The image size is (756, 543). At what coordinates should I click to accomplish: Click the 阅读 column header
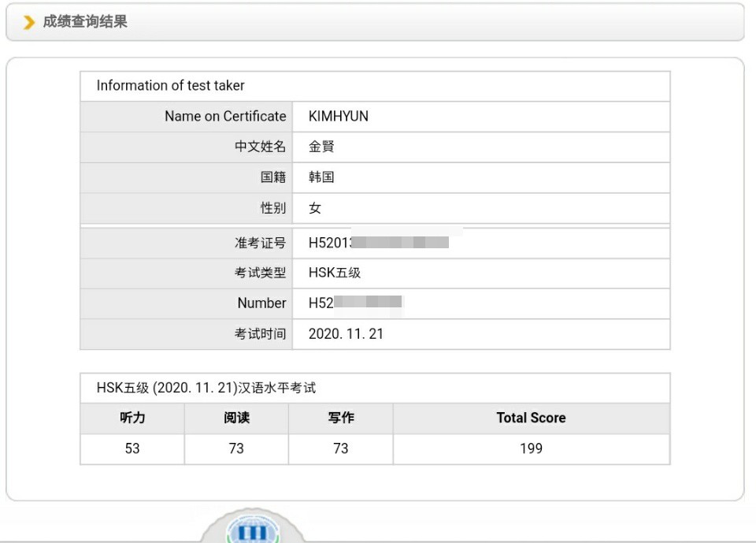237,418
